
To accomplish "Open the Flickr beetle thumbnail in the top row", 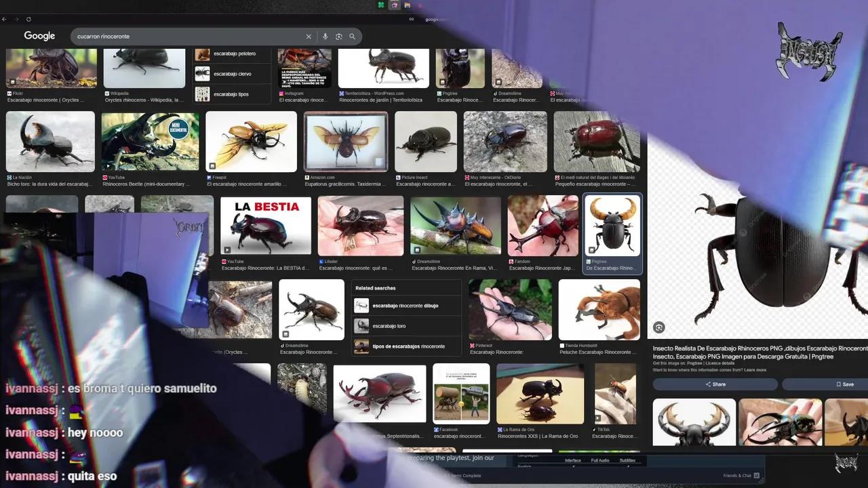I will pos(52,68).
